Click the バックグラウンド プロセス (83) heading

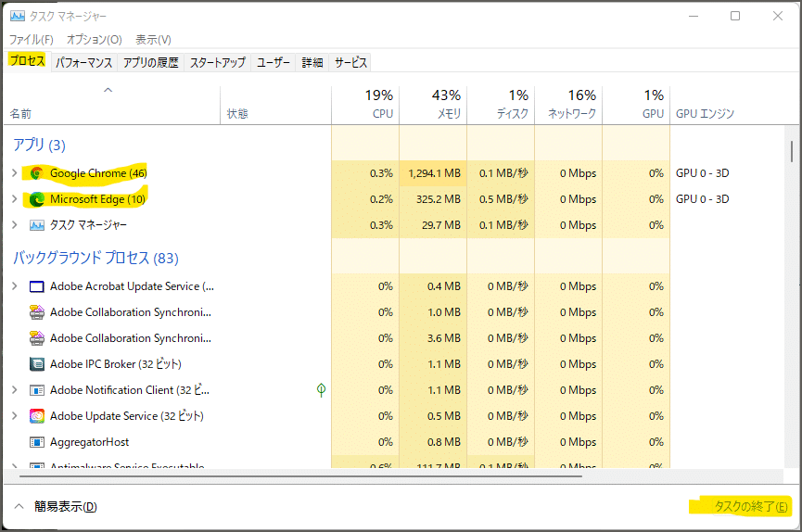[95, 258]
